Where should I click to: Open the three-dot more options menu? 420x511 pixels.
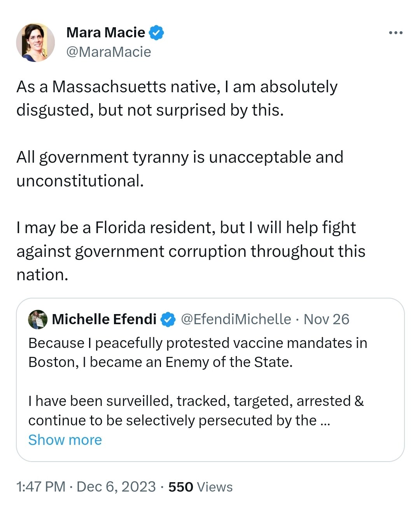[395, 33]
